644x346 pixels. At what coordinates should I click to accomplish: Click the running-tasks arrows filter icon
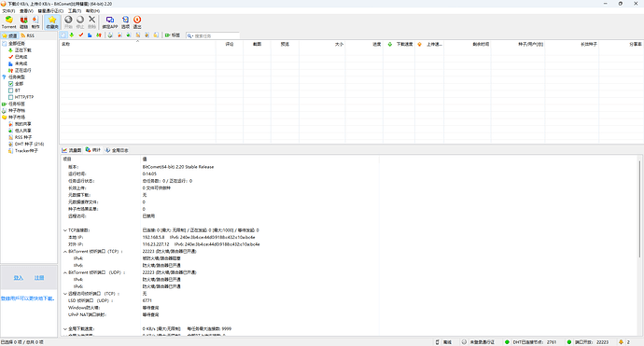(x=99, y=35)
